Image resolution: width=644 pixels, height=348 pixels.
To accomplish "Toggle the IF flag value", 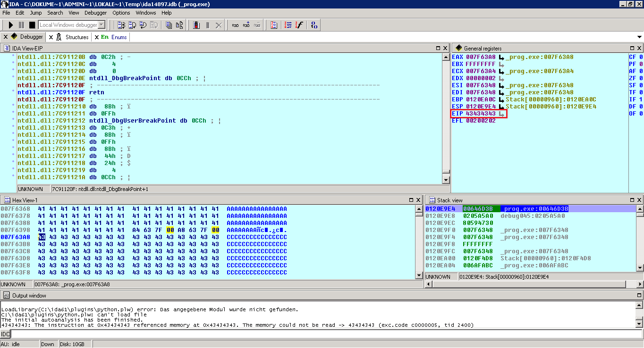I will click(x=641, y=99).
